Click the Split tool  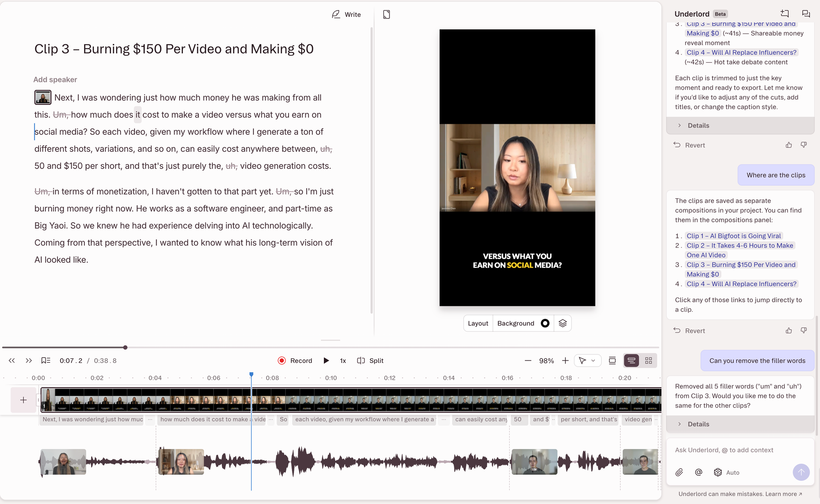point(370,360)
